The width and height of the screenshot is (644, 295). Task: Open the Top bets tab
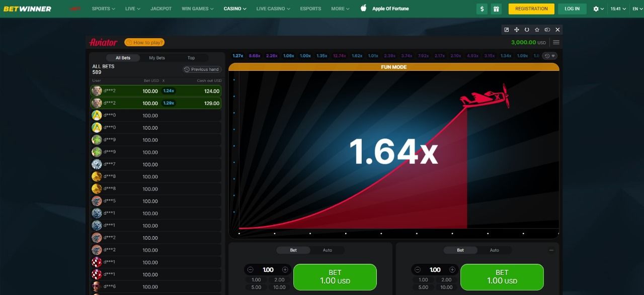(191, 58)
